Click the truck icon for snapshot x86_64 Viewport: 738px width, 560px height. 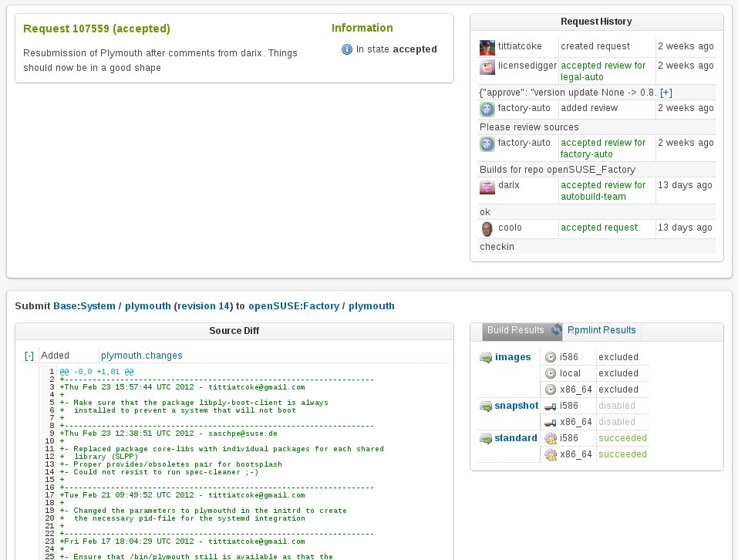550,423
